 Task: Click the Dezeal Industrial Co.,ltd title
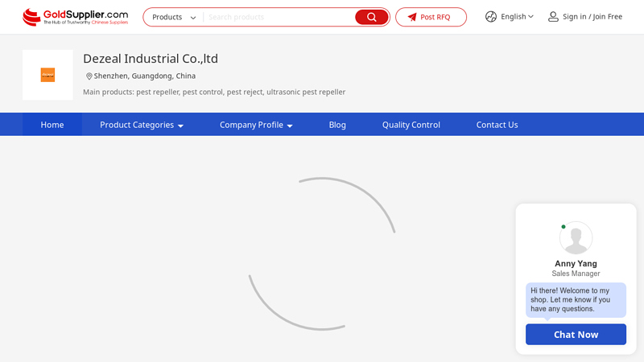coord(151,59)
